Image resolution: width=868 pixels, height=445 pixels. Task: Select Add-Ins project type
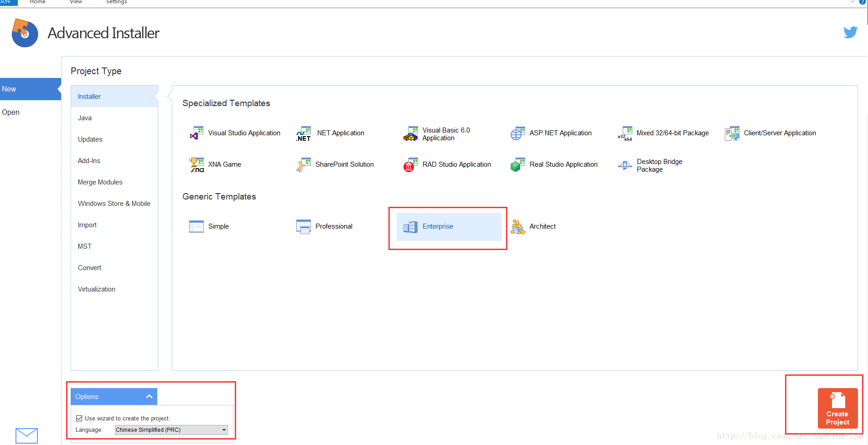click(114, 160)
